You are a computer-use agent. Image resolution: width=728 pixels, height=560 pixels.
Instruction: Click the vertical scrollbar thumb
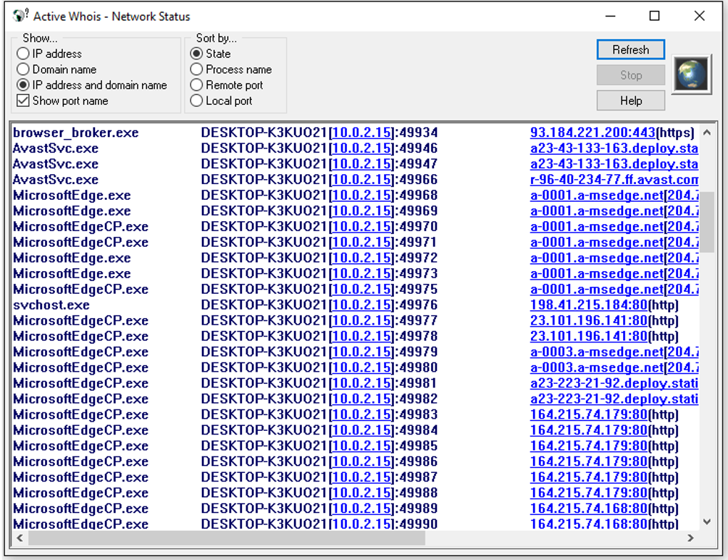(x=707, y=222)
